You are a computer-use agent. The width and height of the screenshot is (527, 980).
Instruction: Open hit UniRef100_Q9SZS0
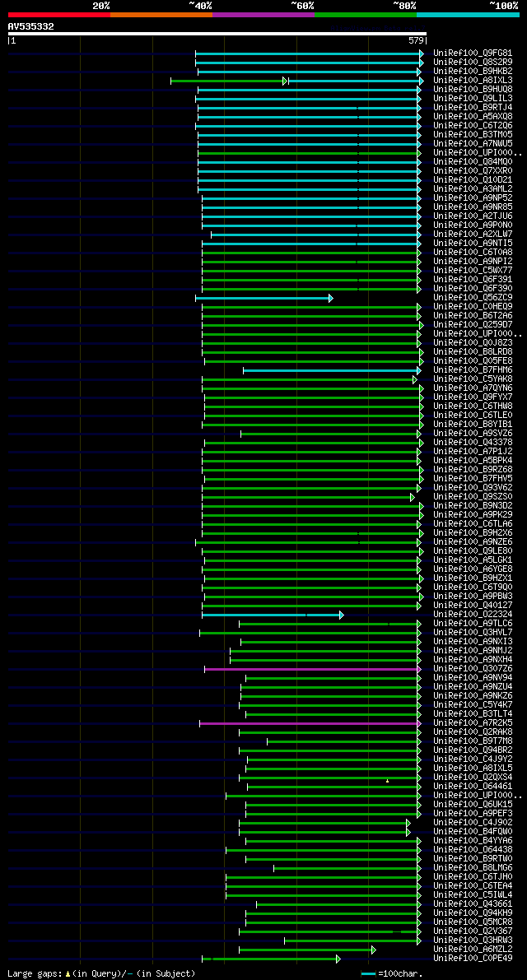coord(473,497)
